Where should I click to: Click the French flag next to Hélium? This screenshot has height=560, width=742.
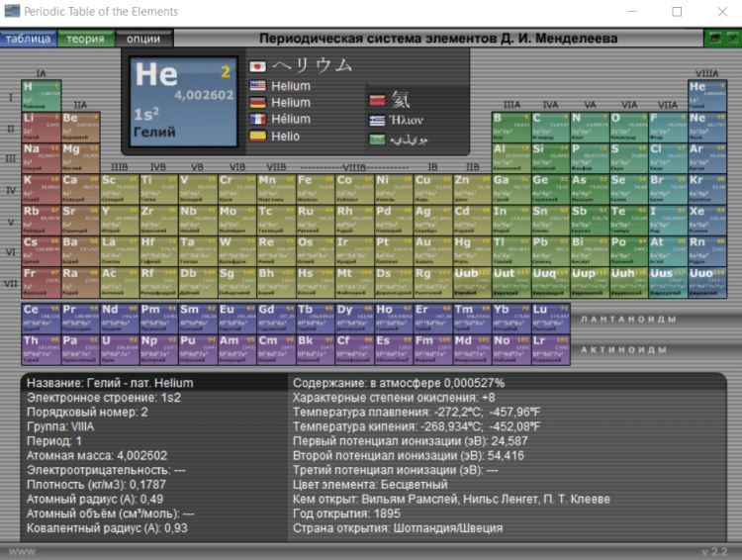257,119
